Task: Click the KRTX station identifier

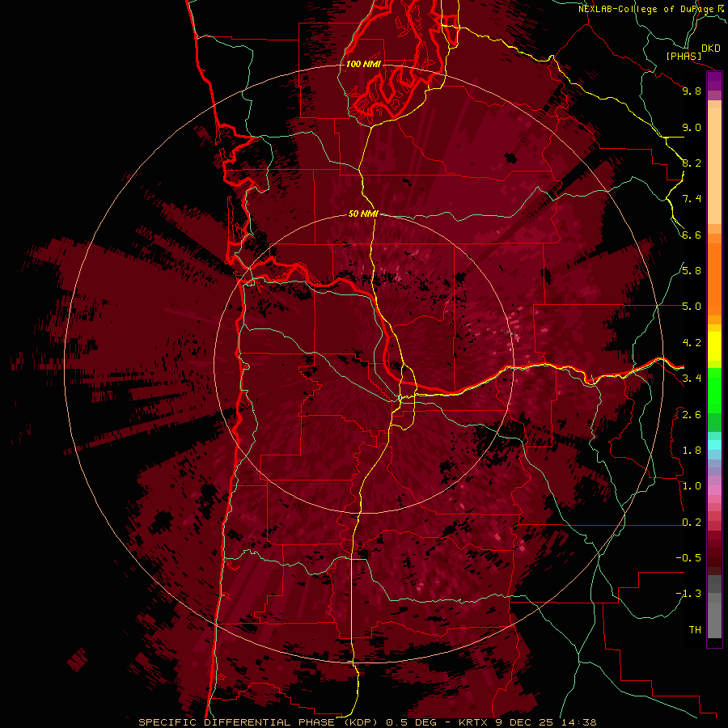Action: click(x=473, y=722)
